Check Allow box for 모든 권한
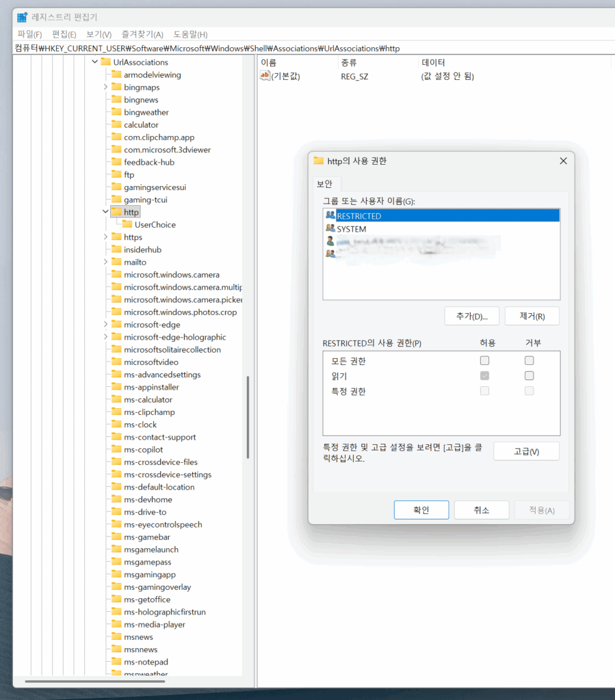The width and height of the screenshot is (615, 700). [484, 360]
